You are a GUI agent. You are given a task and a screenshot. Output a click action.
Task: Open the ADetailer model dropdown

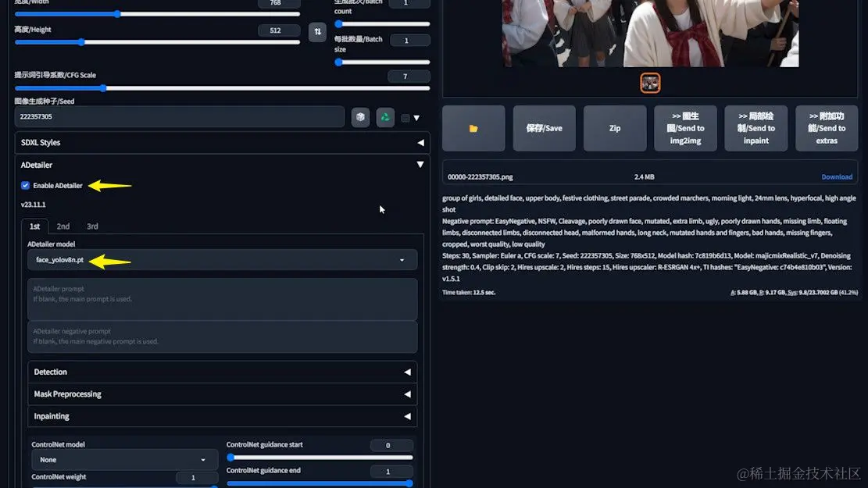point(222,260)
